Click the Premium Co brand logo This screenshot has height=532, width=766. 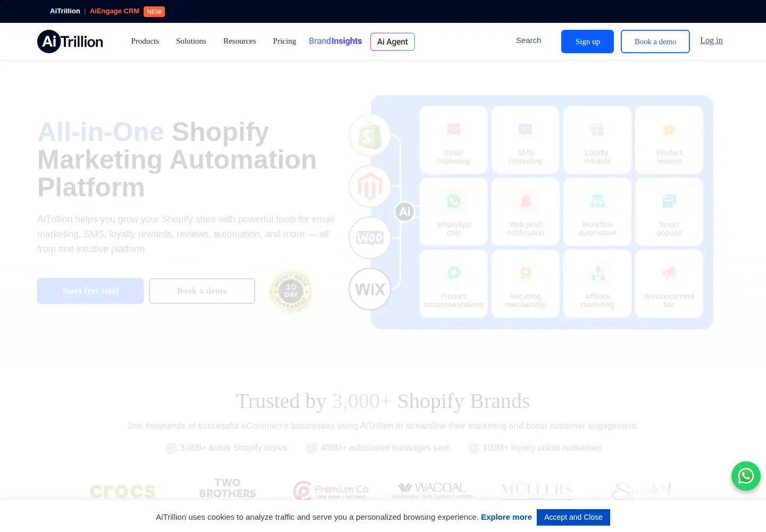point(330,490)
